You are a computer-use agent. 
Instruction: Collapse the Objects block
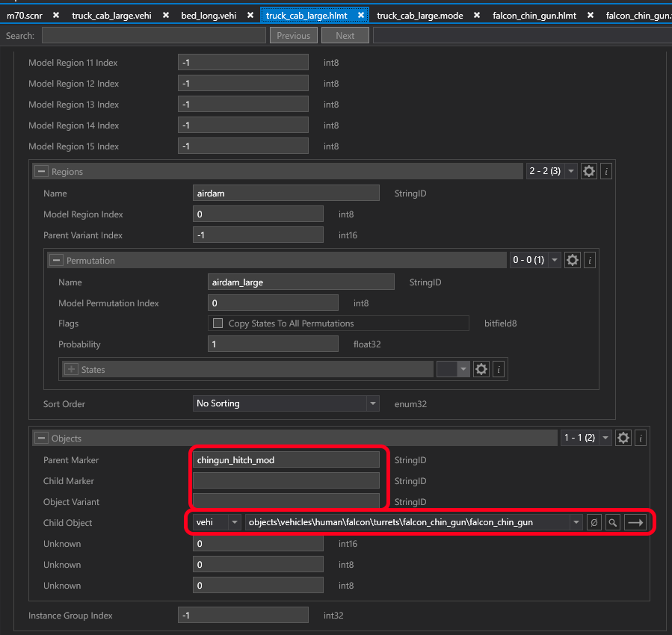point(42,439)
